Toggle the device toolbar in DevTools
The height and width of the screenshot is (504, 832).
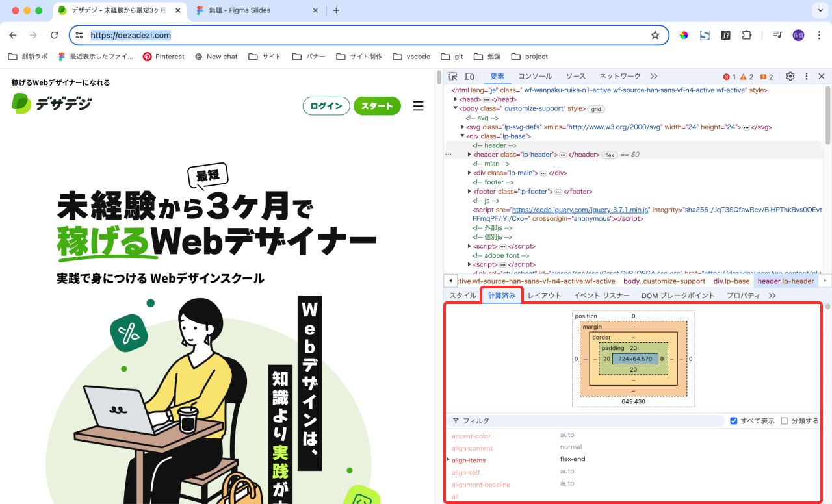[469, 76]
